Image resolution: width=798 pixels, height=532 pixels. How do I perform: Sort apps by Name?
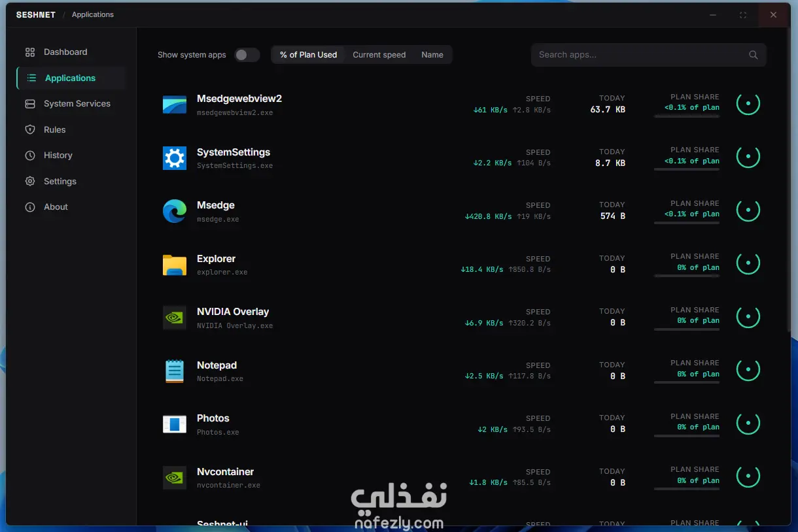432,55
